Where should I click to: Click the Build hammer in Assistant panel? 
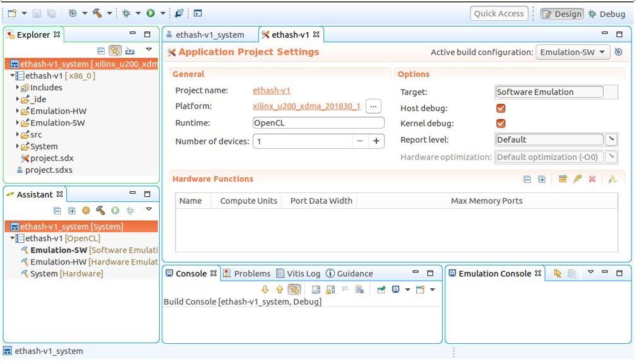(100, 210)
